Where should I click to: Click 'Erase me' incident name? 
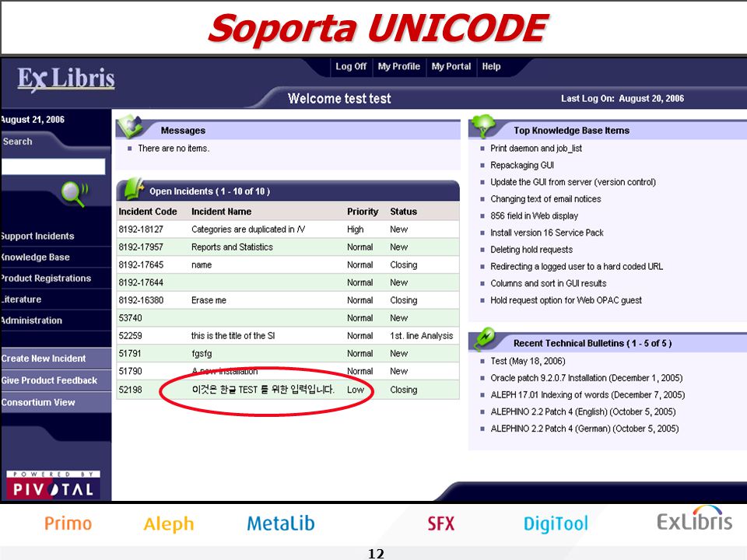pyautogui.click(x=209, y=300)
